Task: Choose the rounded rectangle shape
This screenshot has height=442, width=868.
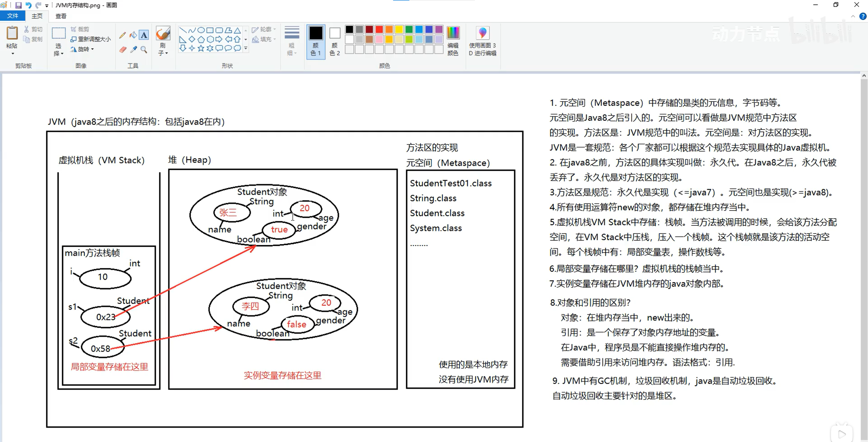Action: (219, 30)
